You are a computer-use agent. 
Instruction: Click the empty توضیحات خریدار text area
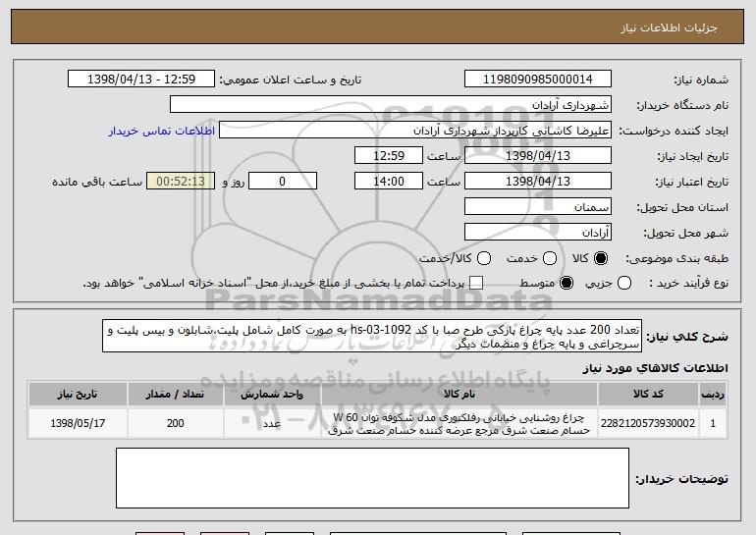[x=372, y=478]
